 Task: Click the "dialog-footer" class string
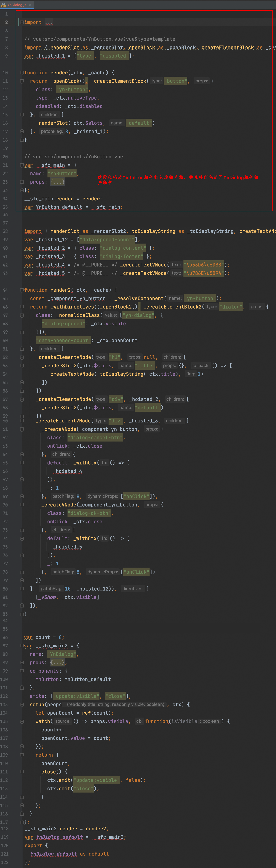tap(122, 256)
